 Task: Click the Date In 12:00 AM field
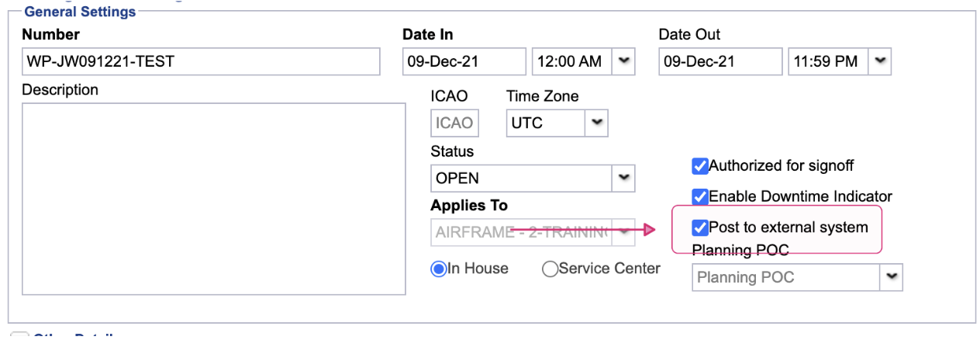coord(571,61)
